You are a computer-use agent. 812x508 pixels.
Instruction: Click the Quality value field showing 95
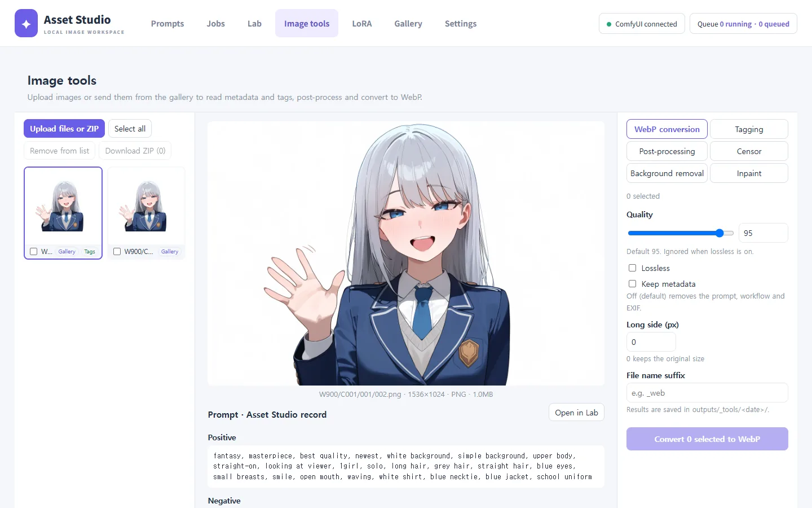click(764, 233)
